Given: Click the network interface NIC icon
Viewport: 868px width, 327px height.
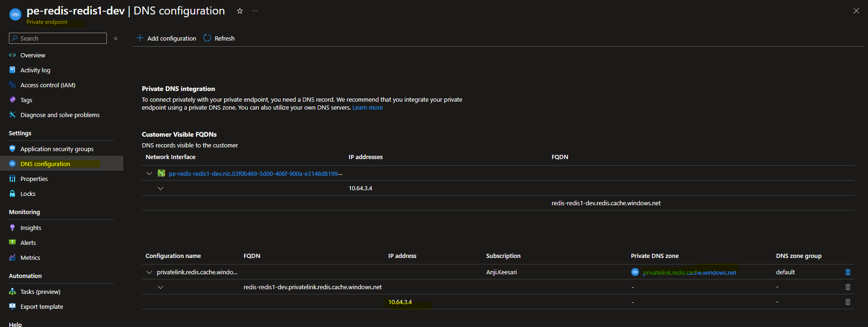Looking at the screenshot, I should point(161,173).
